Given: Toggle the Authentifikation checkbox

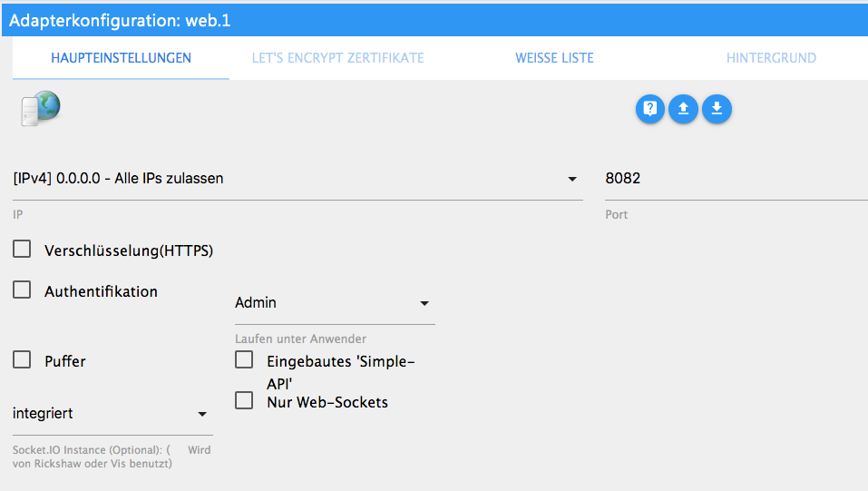Looking at the screenshot, I should pos(22,290).
